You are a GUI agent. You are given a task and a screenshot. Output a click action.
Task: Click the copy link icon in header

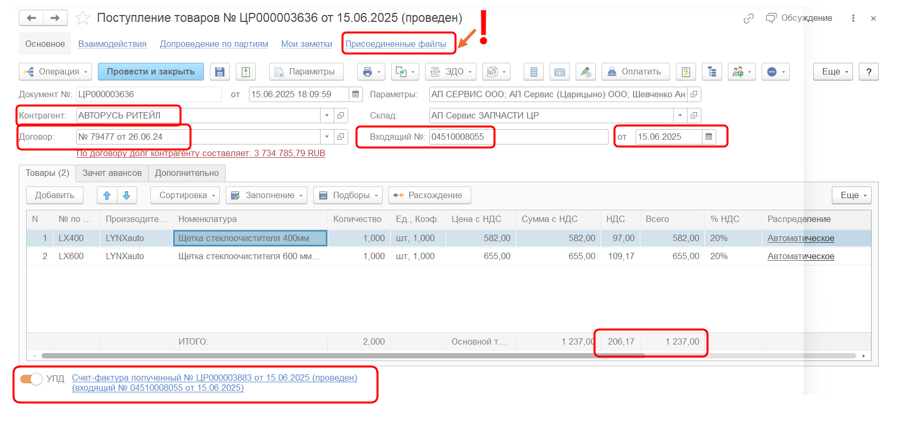pyautogui.click(x=748, y=18)
